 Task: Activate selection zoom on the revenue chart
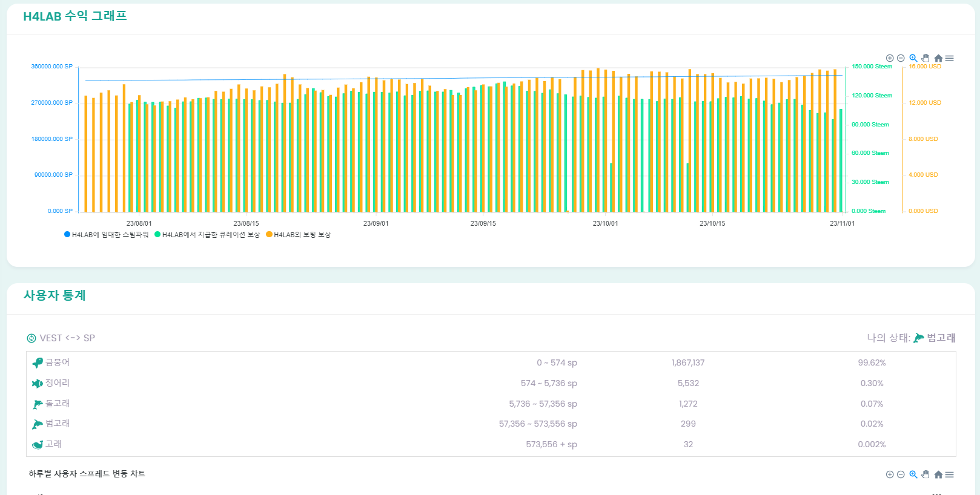click(x=913, y=58)
